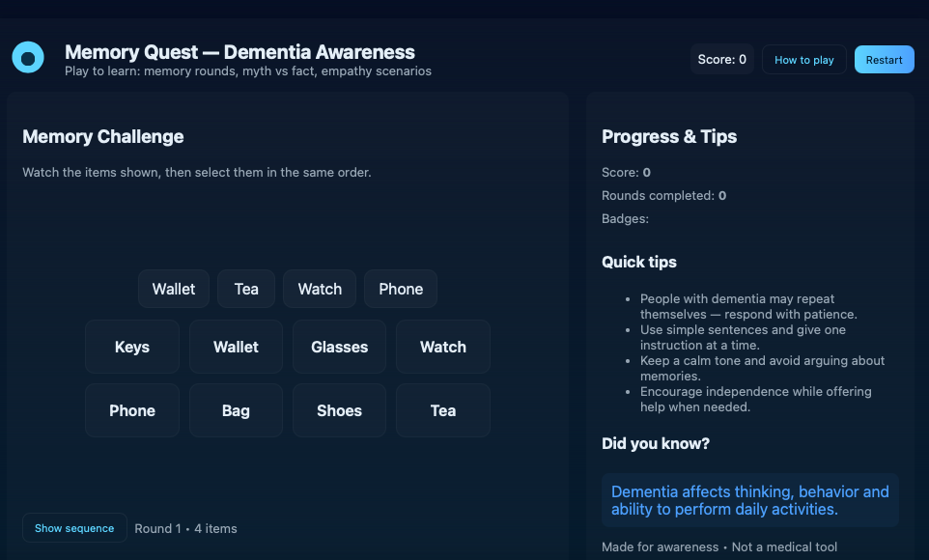Select the Watch tile in the answer grid

(442, 347)
